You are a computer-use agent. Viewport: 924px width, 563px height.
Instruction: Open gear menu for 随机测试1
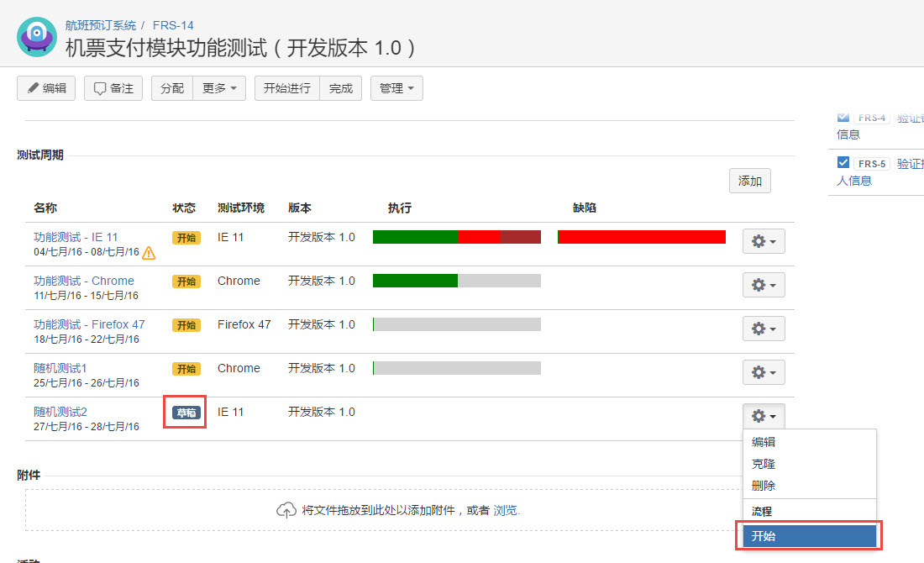click(x=763, y=372)
